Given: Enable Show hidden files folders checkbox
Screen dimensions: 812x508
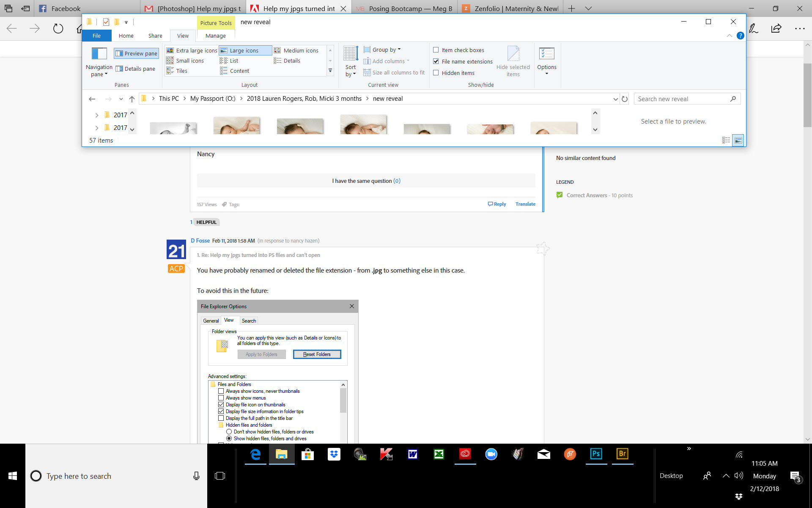Looking at the screenshot, I should pyautogui.click(x=228, y=438).
